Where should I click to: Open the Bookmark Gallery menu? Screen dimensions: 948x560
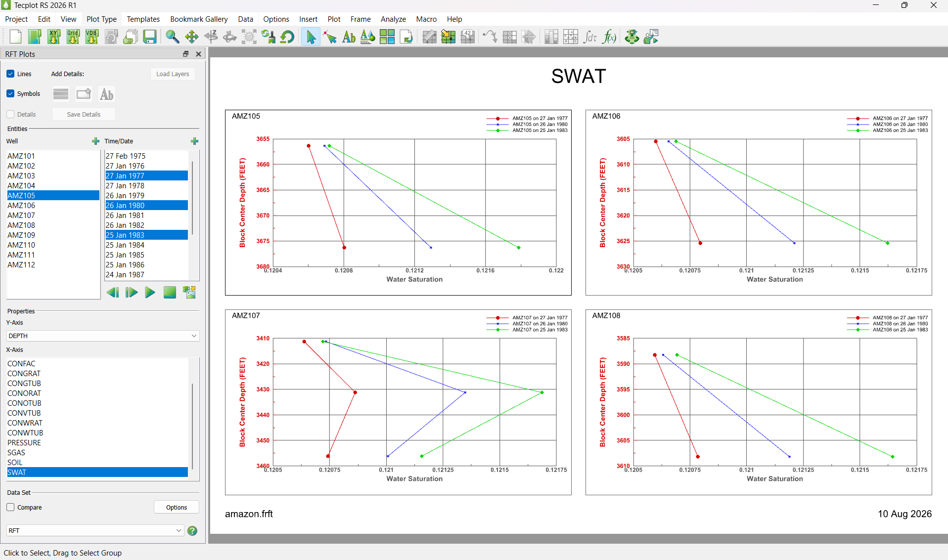click(199, 19)
